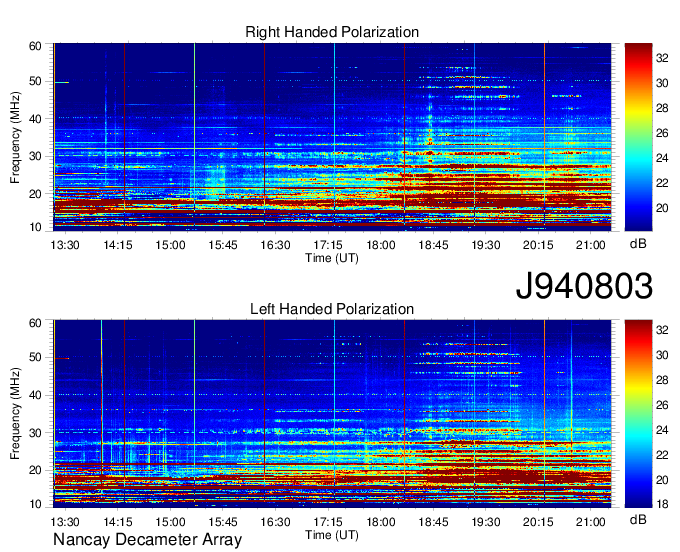Viewport: 680px width, 552px height.
Task: Click the '17:15' time tick of upper plot
Action: pyautogui.click(x=328, y=245)
